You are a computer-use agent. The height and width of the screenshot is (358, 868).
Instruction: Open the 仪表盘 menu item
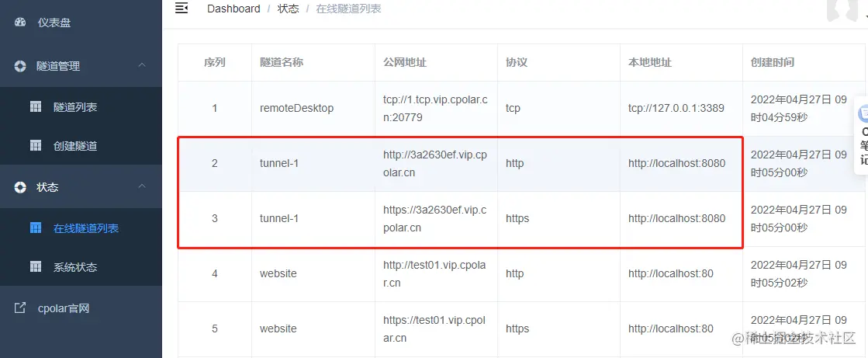[81, 23]
